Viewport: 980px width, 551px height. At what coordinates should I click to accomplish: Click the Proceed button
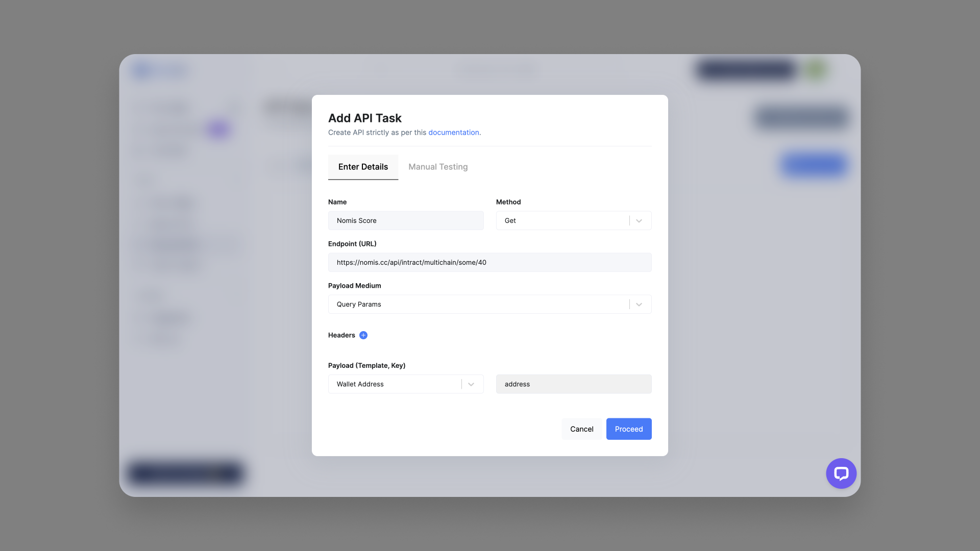629,429
